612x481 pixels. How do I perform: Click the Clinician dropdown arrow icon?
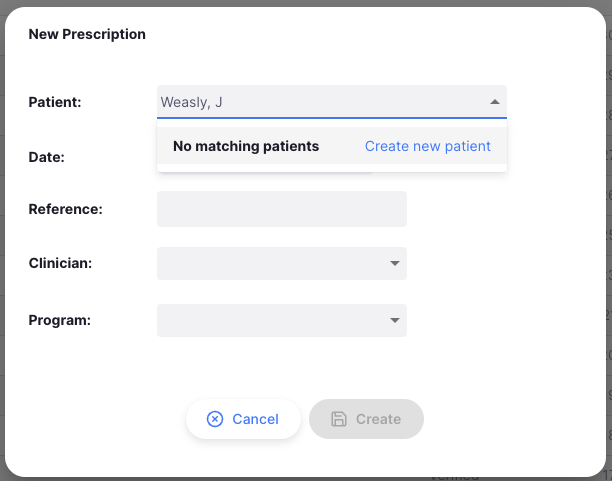point(394,264)
